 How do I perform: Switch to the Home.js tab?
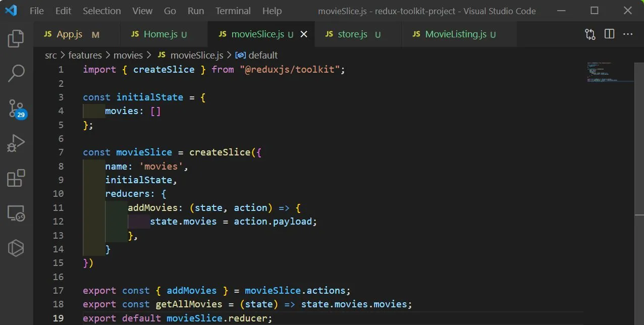pos(164,34)
